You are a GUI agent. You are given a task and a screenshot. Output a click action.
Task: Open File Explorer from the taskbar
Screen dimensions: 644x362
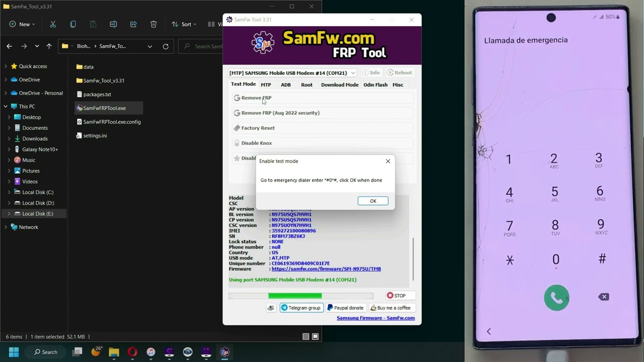pyautogui.click(x=114, y=352)
